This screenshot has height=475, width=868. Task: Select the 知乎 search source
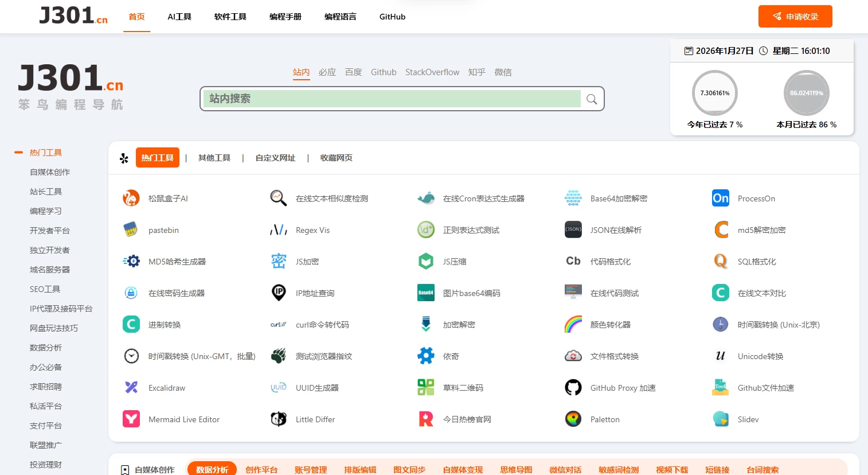tap(476, 72)
